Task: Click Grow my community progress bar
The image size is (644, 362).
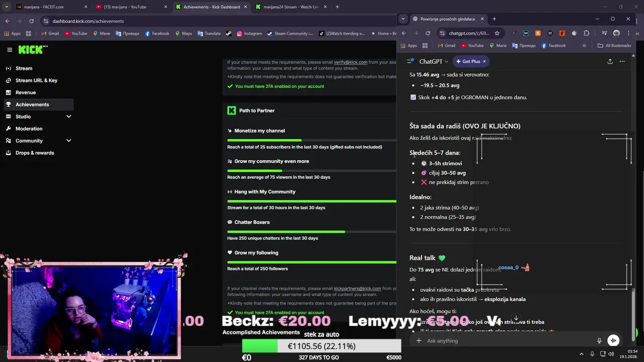Action: pyautogui.click(x=312, y=171)
